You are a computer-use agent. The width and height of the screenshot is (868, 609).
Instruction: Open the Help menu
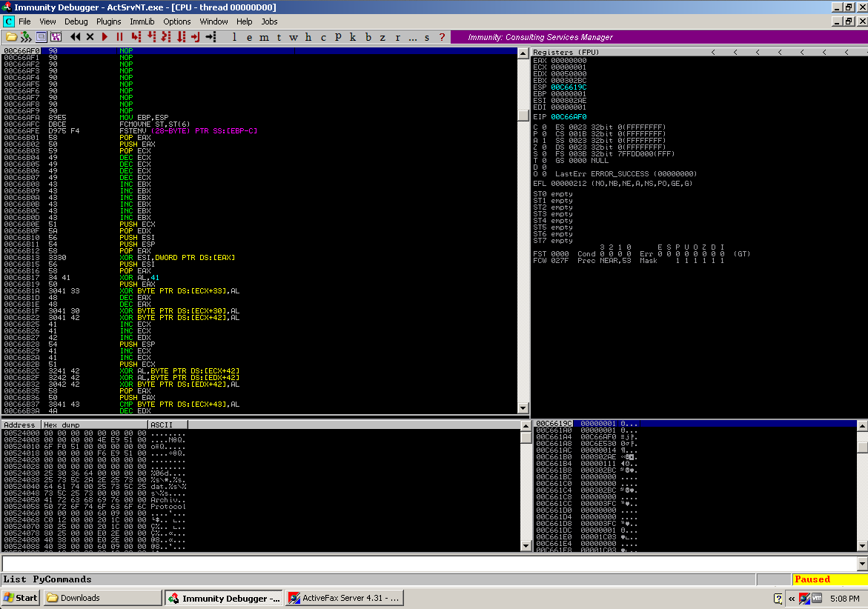point(244,21)
